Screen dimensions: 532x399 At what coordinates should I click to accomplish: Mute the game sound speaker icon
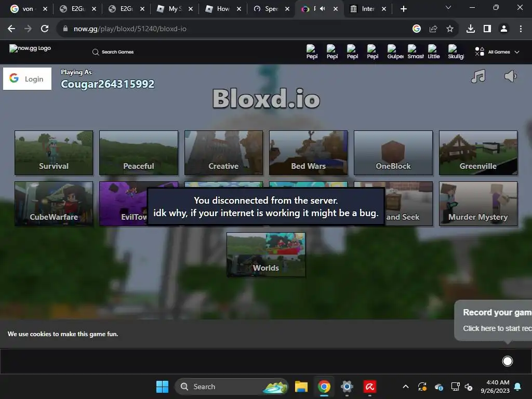point(510,76)
